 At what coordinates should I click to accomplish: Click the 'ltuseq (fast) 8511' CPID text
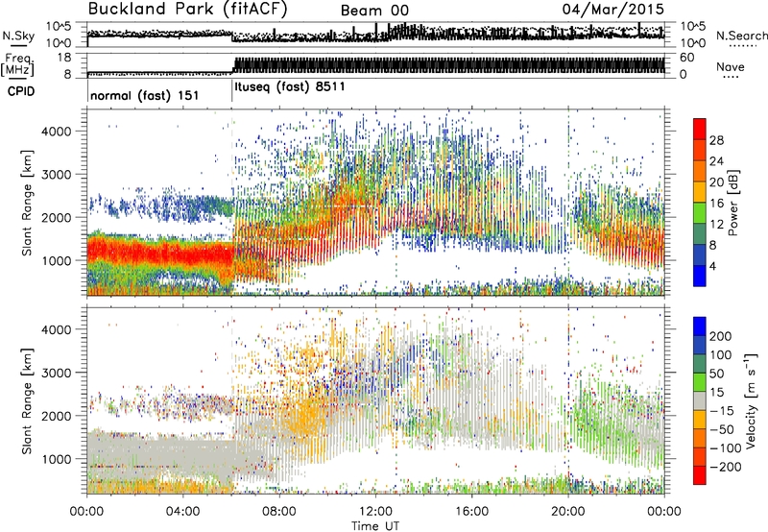click(x=290, y=86)
